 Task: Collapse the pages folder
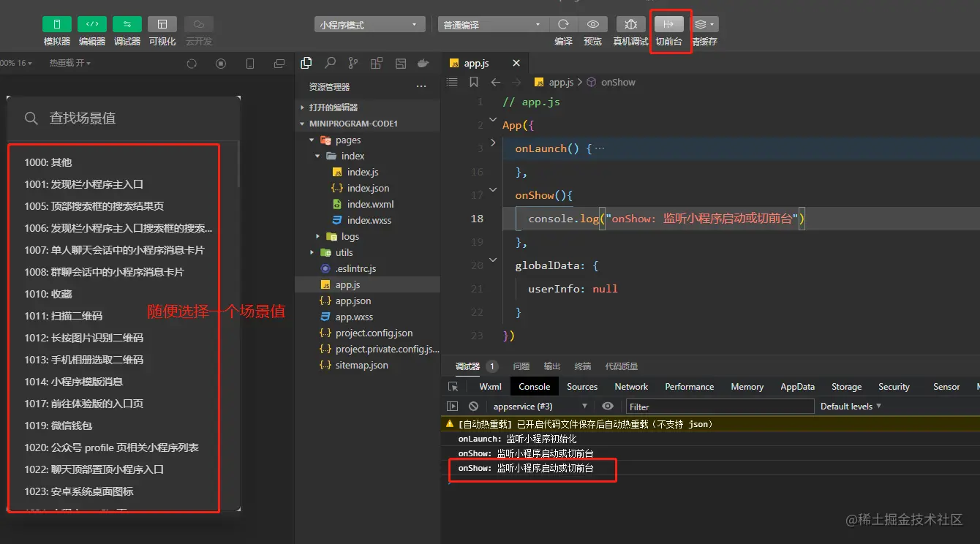point(367,140)
